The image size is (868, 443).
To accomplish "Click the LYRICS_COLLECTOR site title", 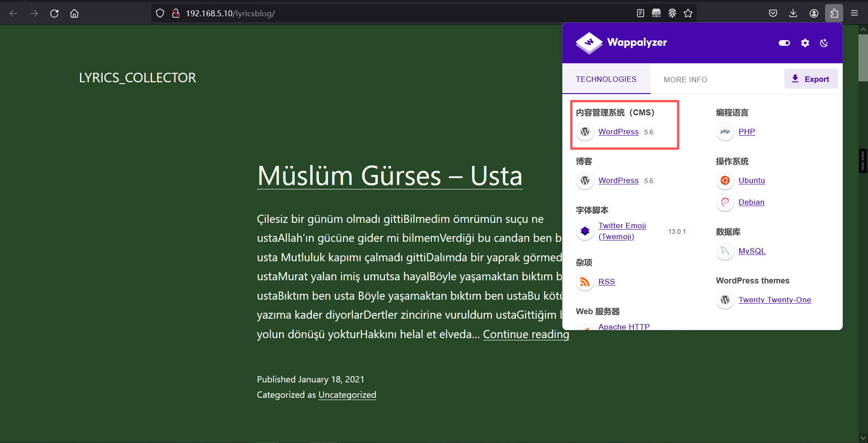I will tap(137, 78).
